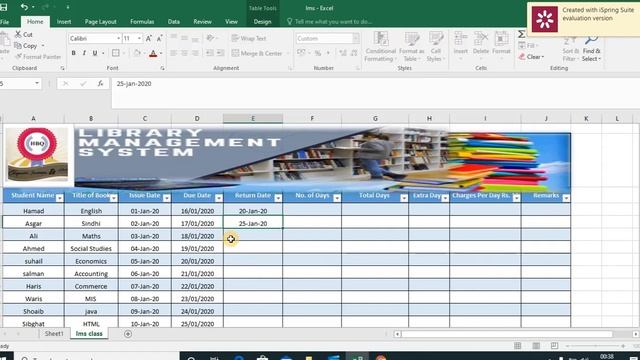This screenshot has height=360, width=640.
Task: Click the Fill Color bucket icon
Action: [x=137, y=53]
